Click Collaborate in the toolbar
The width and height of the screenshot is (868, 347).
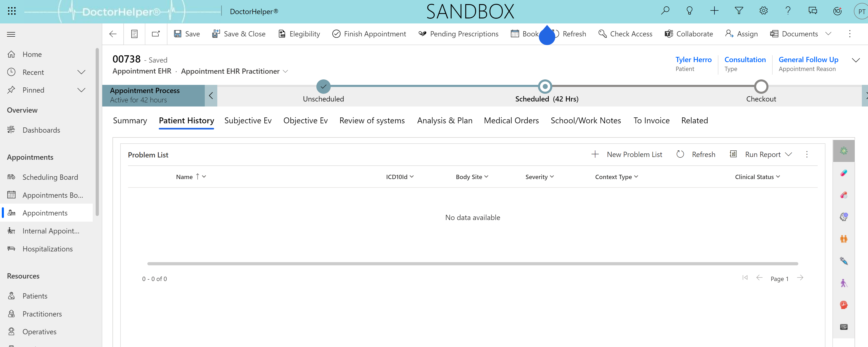(x=689, y=34)
